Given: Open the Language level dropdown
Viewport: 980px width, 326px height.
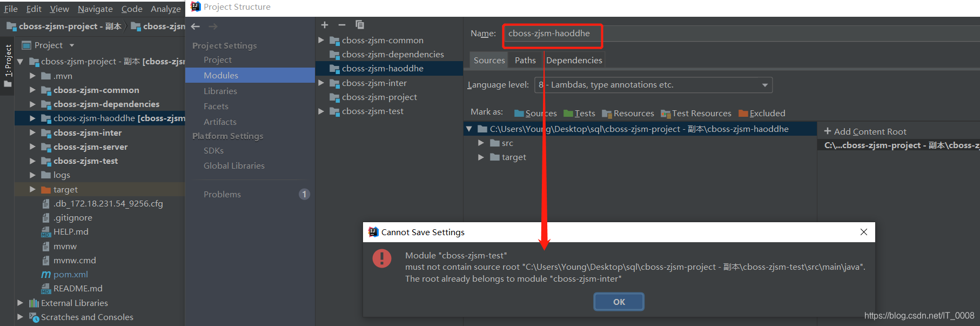Looking at the screenshot, I should click(x=654, y=85).
